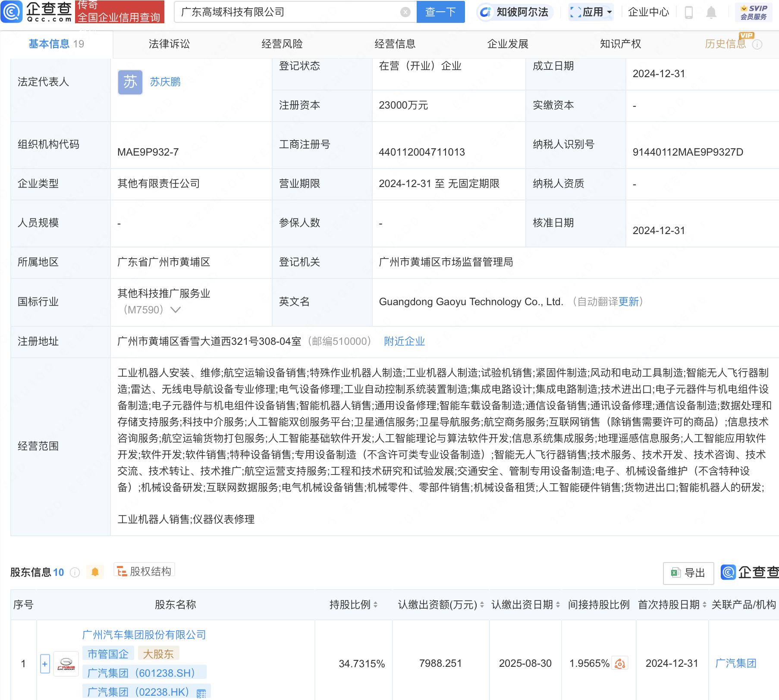Viewport: 779px width, 700px height.
Task: Switch to the 企业发展 tab
Action: [508, 44]
